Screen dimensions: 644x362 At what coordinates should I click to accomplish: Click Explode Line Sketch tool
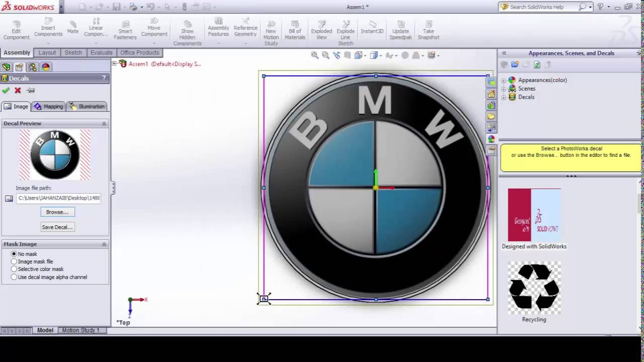click(x=346, y=33)
